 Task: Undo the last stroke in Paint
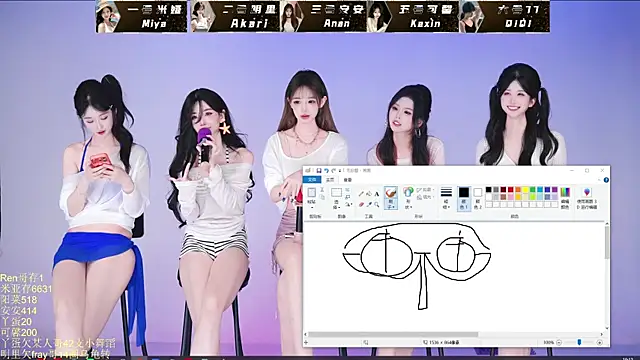(x=327, y=171)
